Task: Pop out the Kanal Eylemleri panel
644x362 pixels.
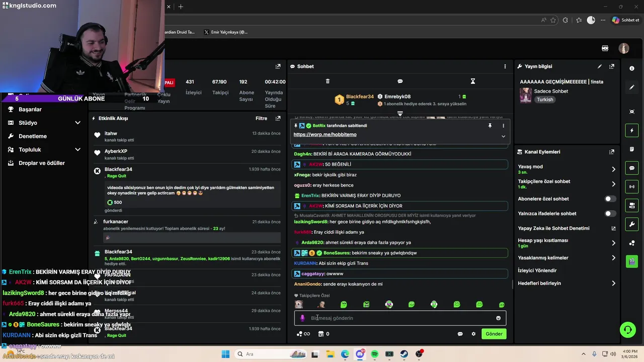Action: [x=612, y=152]
